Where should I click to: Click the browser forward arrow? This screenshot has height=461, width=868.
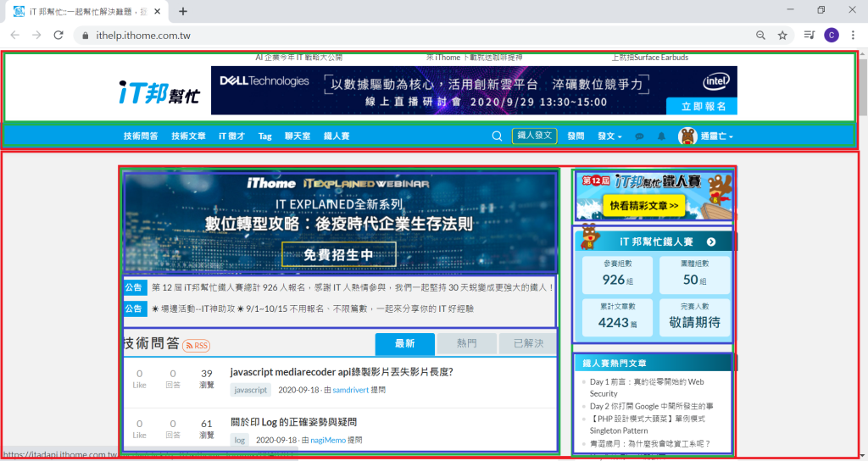(36, 36)
